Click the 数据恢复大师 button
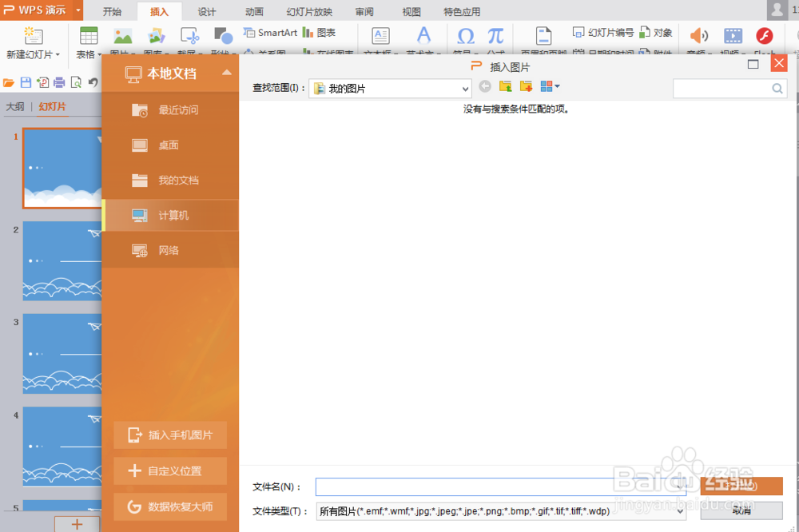 point(170,506)
